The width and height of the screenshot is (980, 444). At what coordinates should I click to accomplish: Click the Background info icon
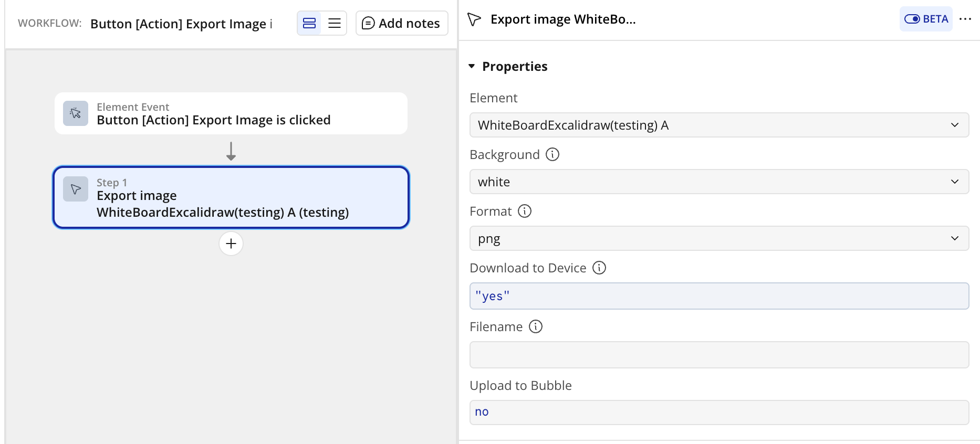point(552,154)
